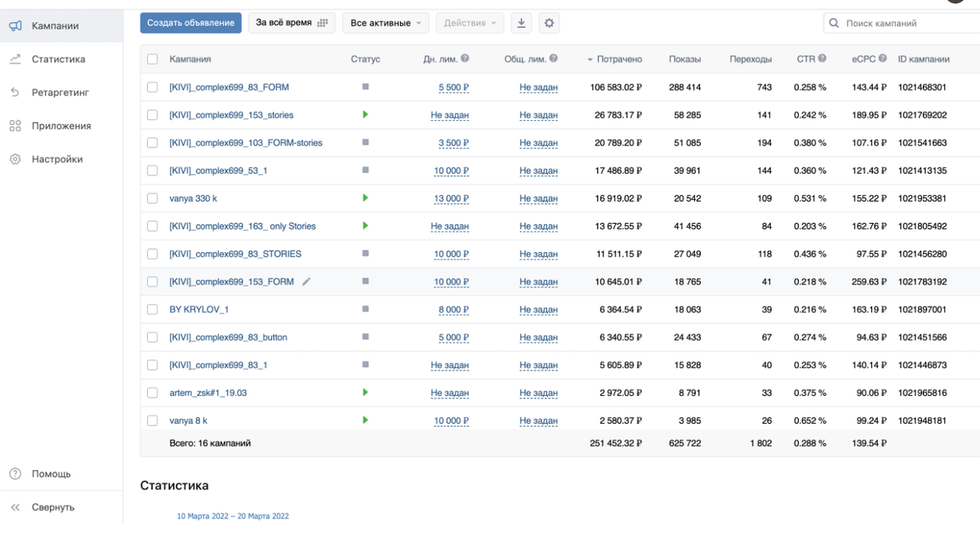
Task: Sort by the Переходы column header
Action: tap(751, 59)
